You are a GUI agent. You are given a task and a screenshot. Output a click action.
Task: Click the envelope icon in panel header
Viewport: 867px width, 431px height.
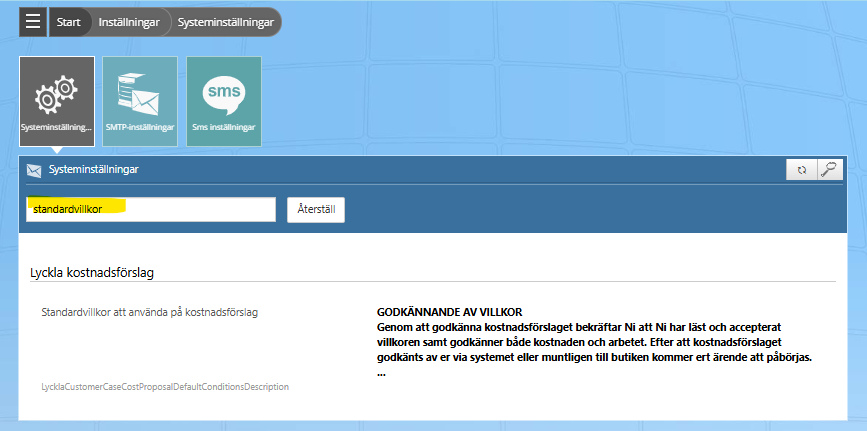(x=34, y=170)
